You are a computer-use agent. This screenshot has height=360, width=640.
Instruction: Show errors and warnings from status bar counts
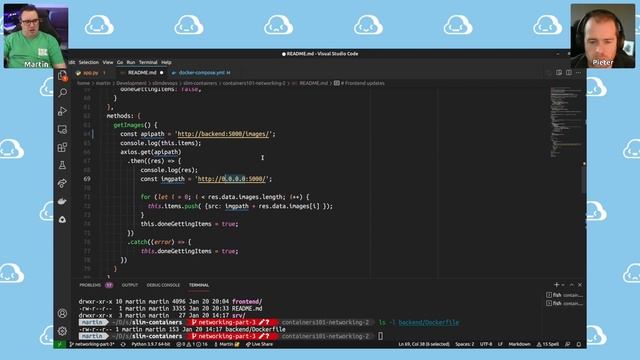(x=192, y=344)
